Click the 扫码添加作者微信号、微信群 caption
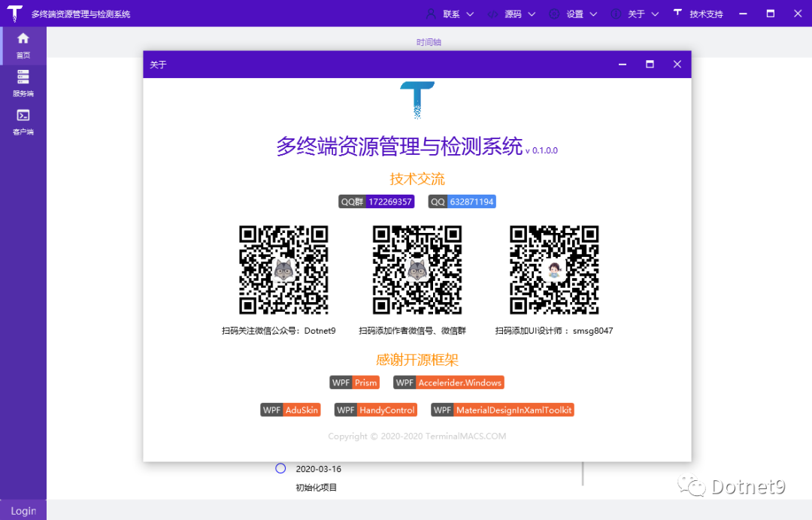Image resolution: width=812 pixels, height=520 pixels. 412,331
